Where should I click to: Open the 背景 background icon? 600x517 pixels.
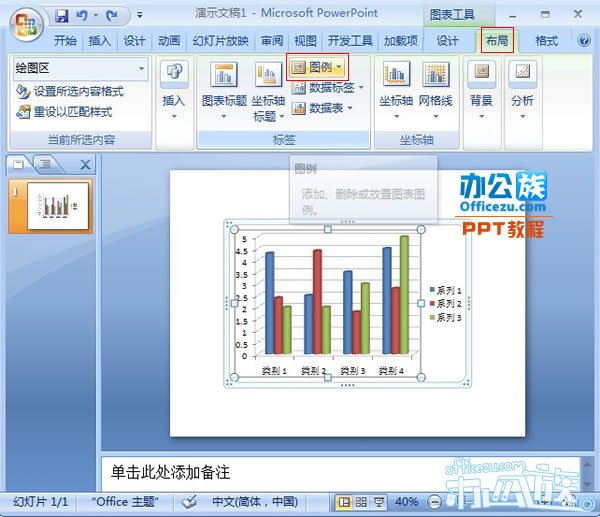[481, 73]
